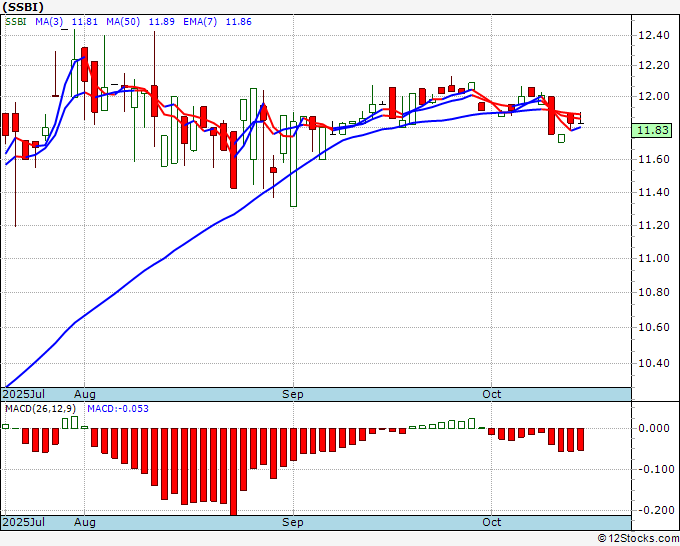Click 2025Jul on the MACD date axis
The height and width of the screenshot is (546, 680).
[x=24, y=522]
